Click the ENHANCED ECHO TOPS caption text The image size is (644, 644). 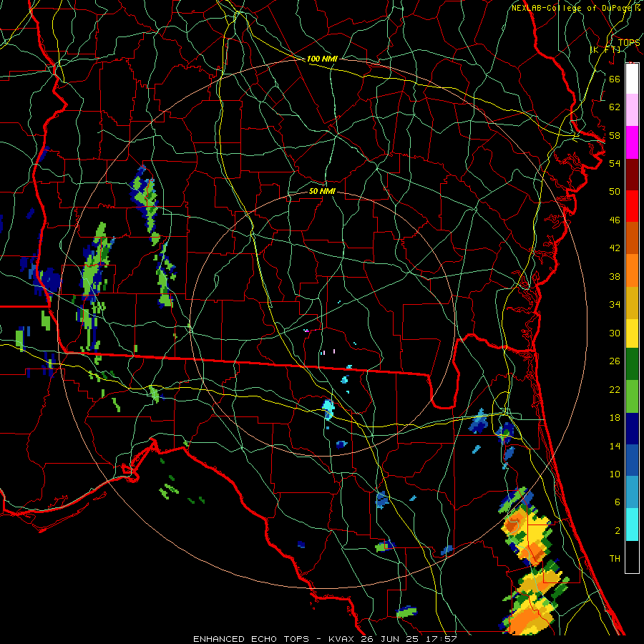click(x=251, y=639)
